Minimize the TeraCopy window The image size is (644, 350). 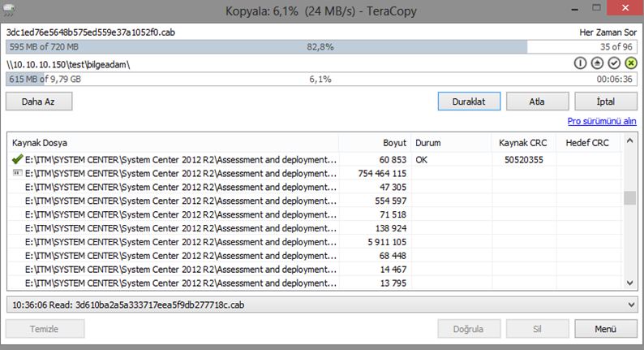[574, 9]
